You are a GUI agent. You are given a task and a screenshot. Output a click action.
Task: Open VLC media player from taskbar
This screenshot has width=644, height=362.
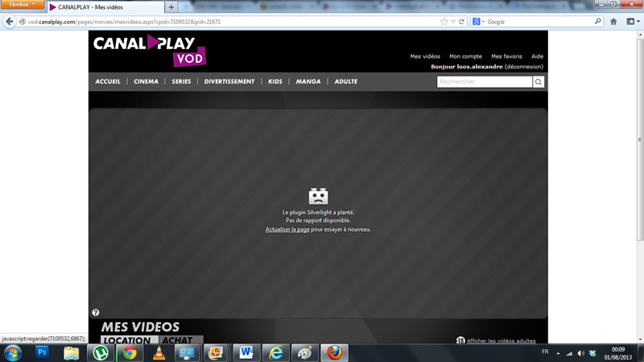pyautogui.click(x=159, y=353)
